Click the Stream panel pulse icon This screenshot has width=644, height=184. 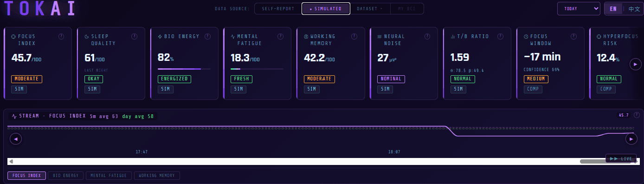[x=14, y=116]
